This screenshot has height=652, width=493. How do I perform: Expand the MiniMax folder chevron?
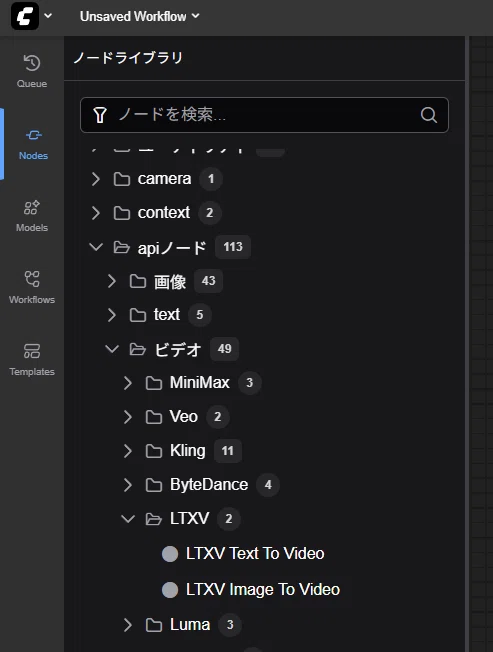pos(128,383)
